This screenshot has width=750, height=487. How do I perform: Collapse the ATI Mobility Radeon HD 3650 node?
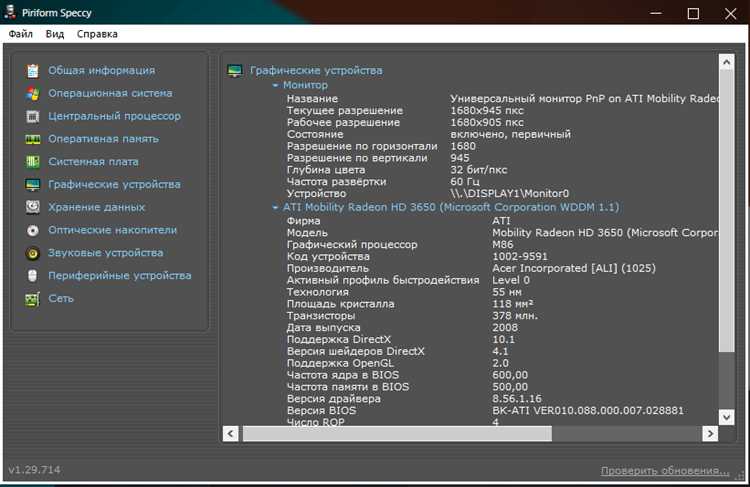tap(275, 208)
